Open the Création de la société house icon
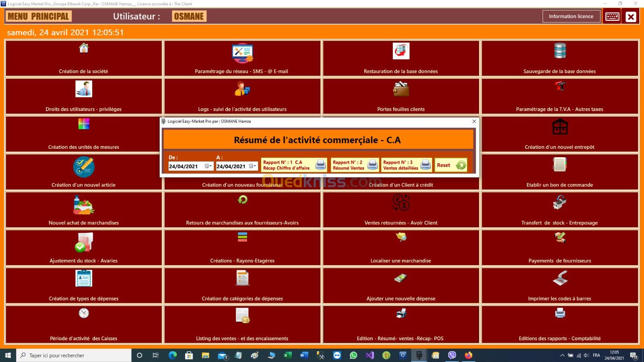Screen dimensions: 644x362 click(84, 48)
